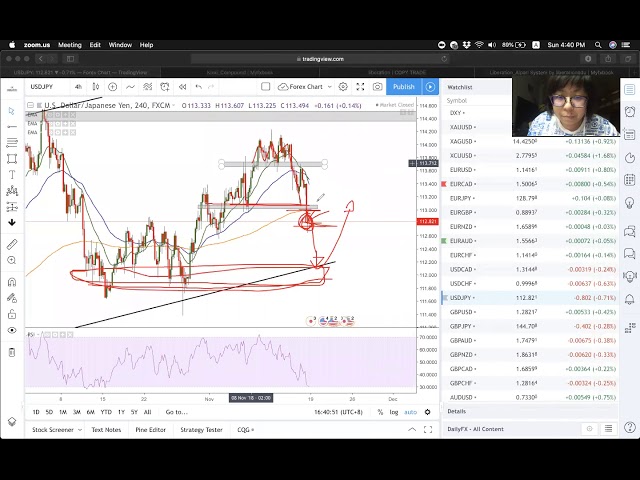Select the 1M date range button
This screenshot has height=480, width=640.
pyautogui.click(x=62, y=412)
